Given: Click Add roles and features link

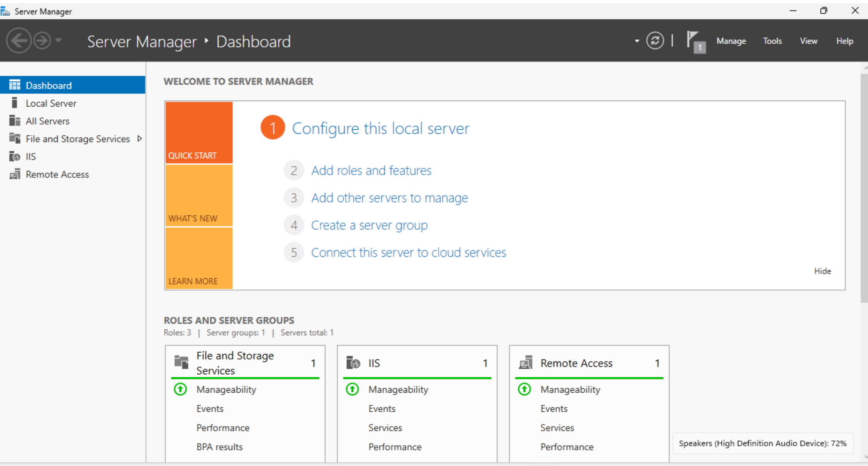Looking at the screenshot, I should [371, 171].
